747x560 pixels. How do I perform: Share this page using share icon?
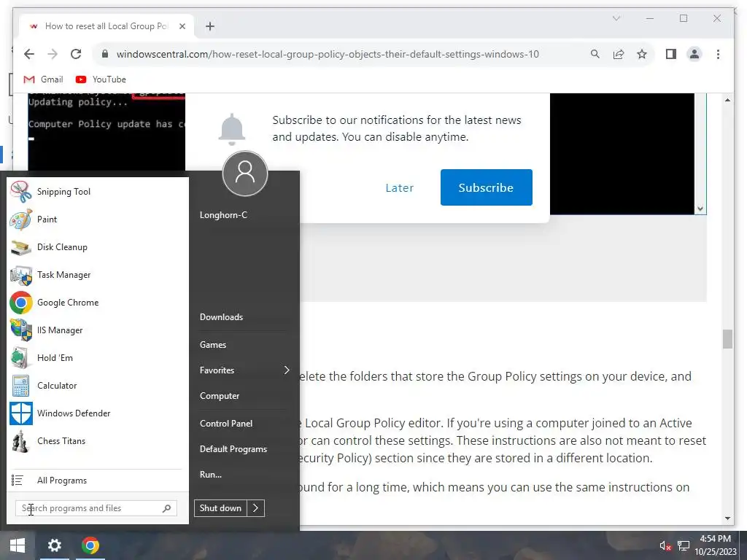click(x=619, y=54)
